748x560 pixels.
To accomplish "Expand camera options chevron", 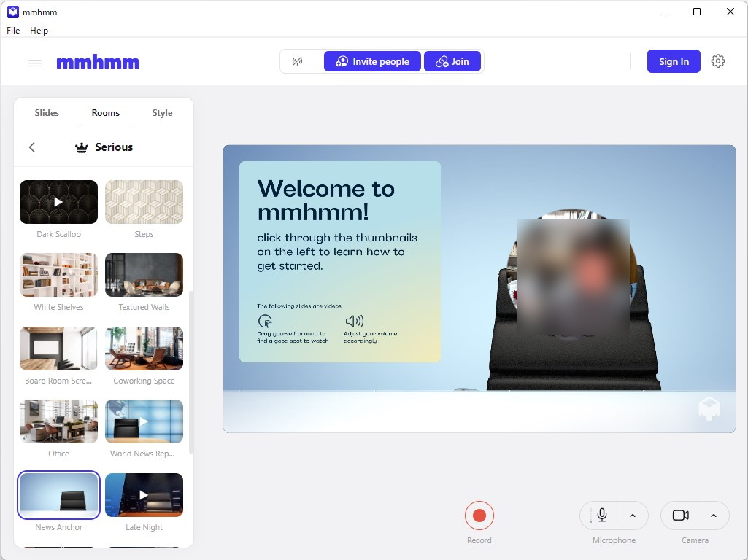I will 713,516.
